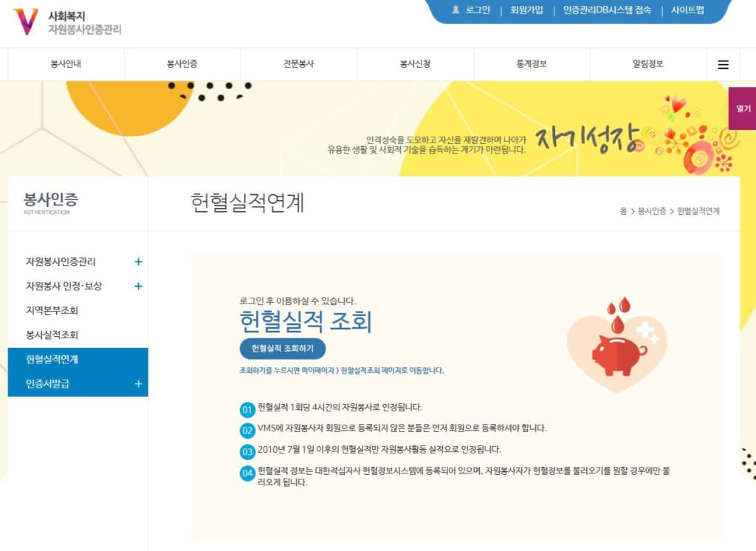Expand 자원봉사 인정·보상 submenu plus icon
The height and width of the screenshot is (551, 756).
pyautogui.click(x=138, y=286)
